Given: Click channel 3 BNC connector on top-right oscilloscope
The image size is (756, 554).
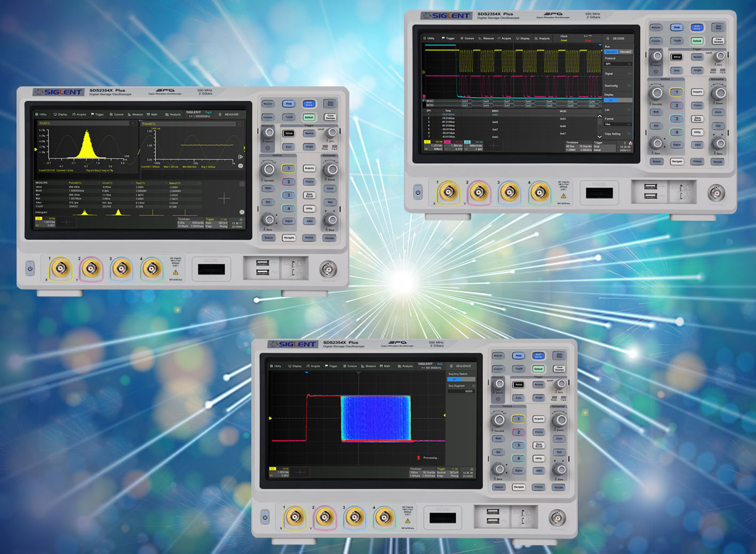Looking at the screenshot, I should (x=509, y=191).
